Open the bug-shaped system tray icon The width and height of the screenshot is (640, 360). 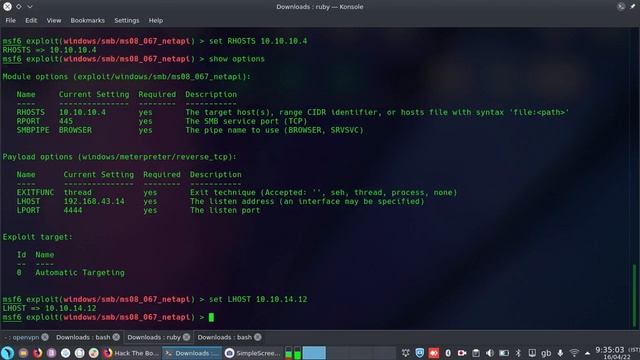(x=405, y=353)
